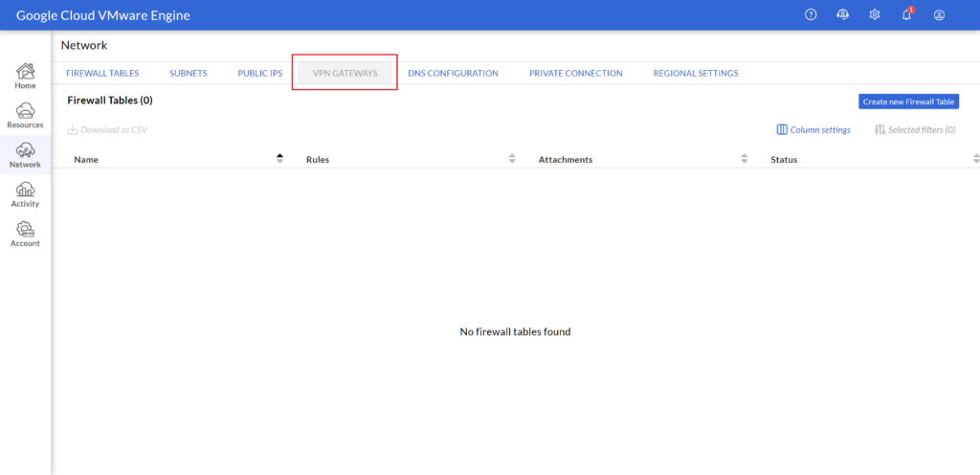Open the Account sidebar icon

(x=25, y=234)
